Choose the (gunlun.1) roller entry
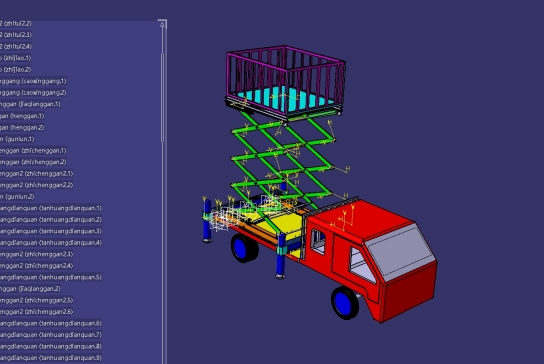This screenshot has height=364, width=544. [17, 139]
